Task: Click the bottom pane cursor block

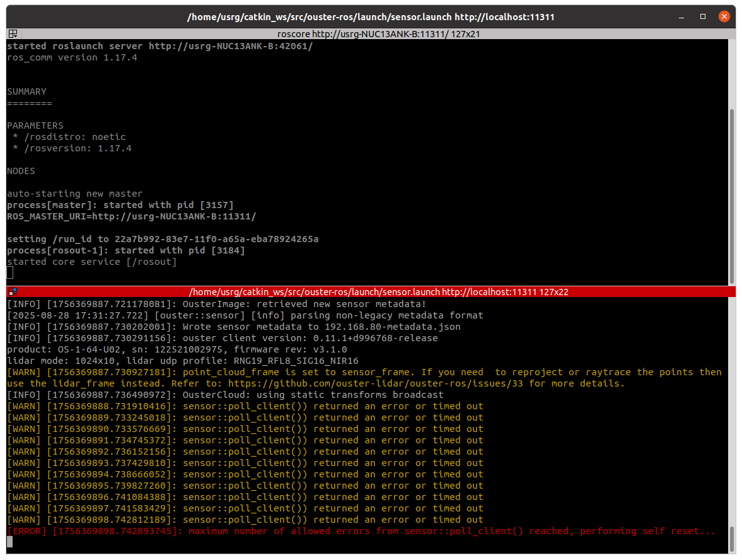Action: [10, 542]
